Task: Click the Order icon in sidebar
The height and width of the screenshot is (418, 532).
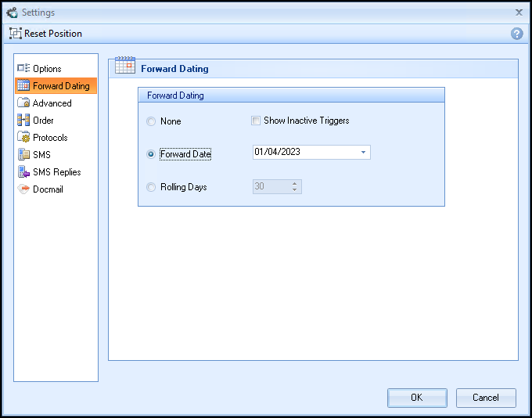Action: [x=23, y=121]
